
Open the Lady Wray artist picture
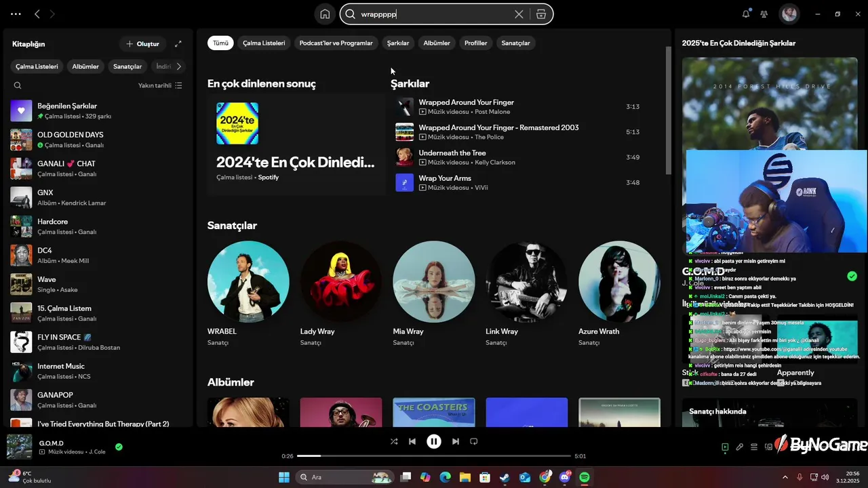[x=341, y=281]
